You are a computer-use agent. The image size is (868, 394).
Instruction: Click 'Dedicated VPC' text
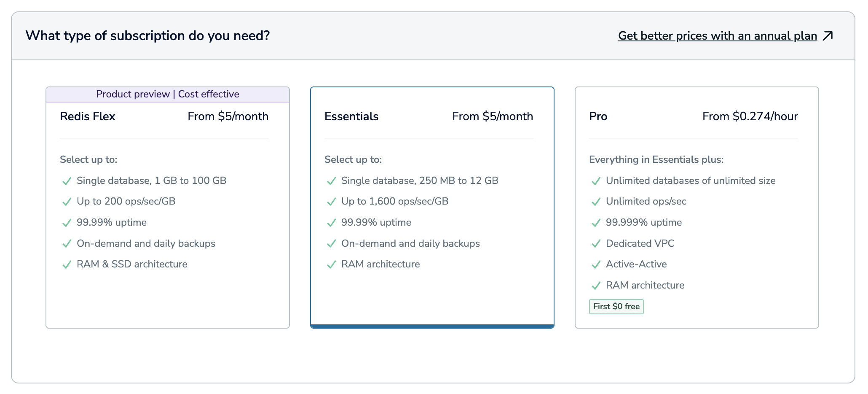click(640, 243)
